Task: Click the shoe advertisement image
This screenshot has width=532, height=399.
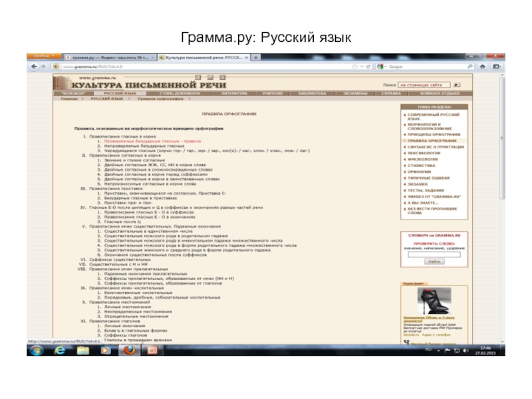Action: (434, 301)
